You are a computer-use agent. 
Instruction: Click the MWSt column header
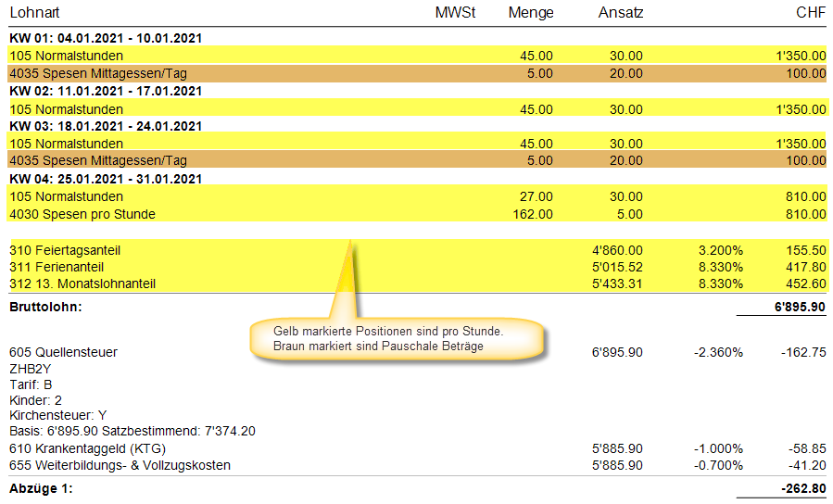click(x=455, y=13)
